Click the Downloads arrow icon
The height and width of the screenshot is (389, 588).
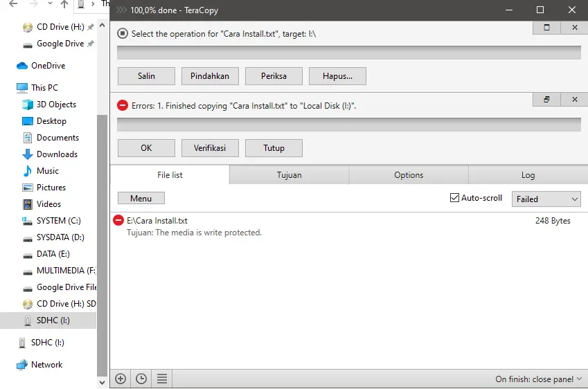[28, 154]
